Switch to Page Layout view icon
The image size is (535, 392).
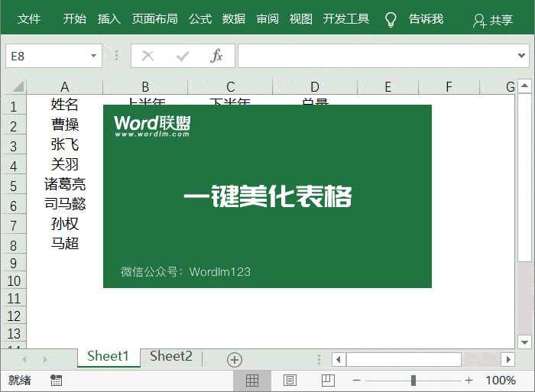click(290, 380)
